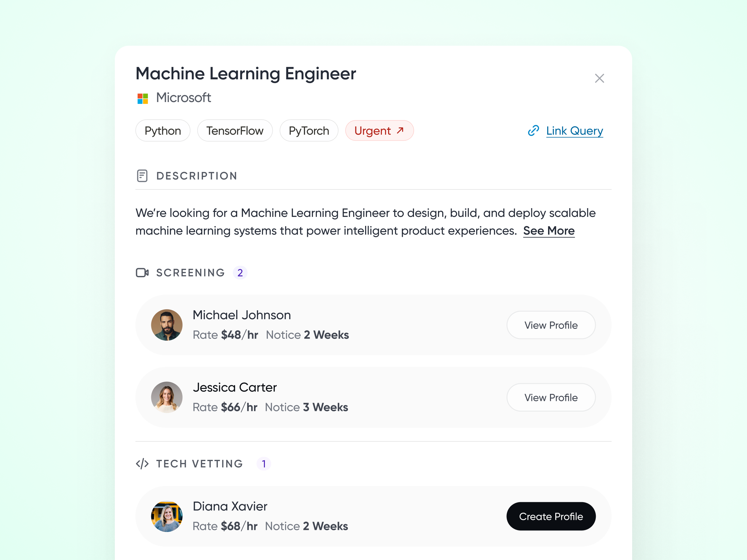Select the PyTorch skill tag
This screenshot has width=747, height=560.
(x=309, y=130)
